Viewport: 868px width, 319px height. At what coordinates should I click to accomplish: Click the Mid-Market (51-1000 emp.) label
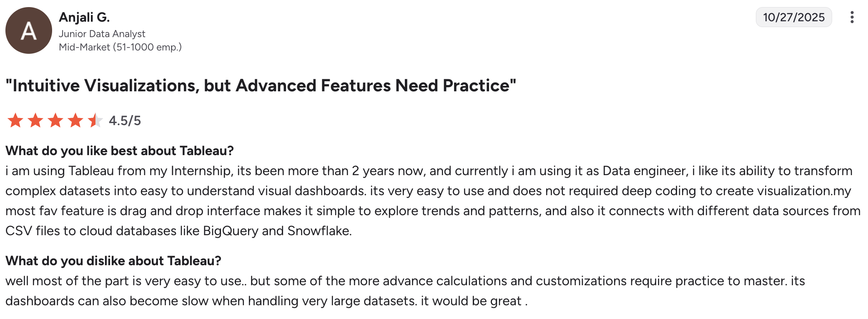(120, 47)
